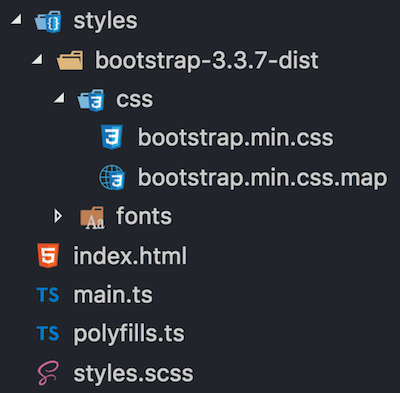
Task: Open bootstrap.min.css file
Action: 236,137
